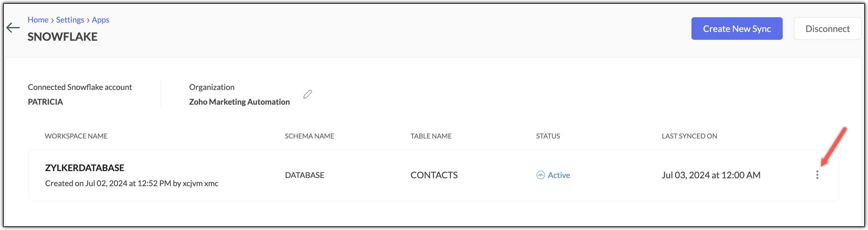Click the TABLE NAME column header
Image resolution: width=868 pixels, height=230 pixels.
(431, 136)
